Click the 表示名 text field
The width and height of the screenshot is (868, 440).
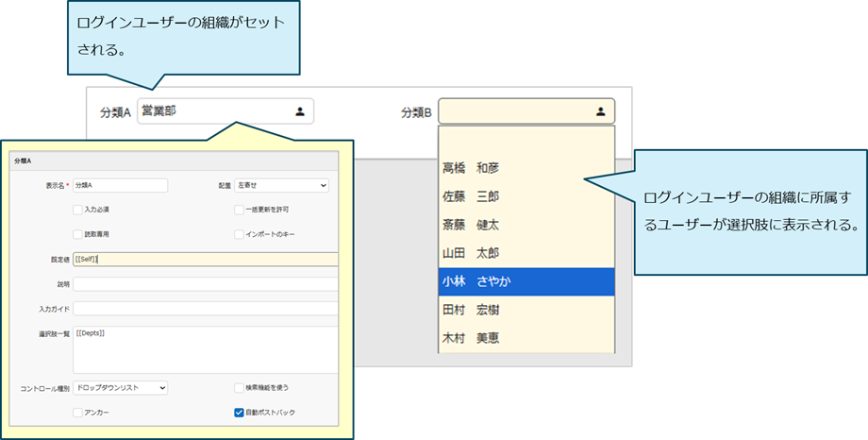[120, 186]
